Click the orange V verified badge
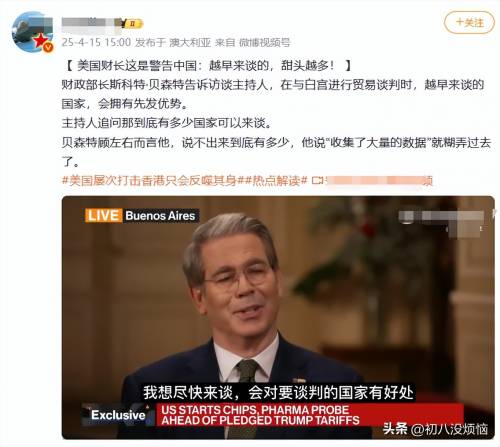This screenshot has height=447, width=500. pyautogui.click(x=48, y=48)
